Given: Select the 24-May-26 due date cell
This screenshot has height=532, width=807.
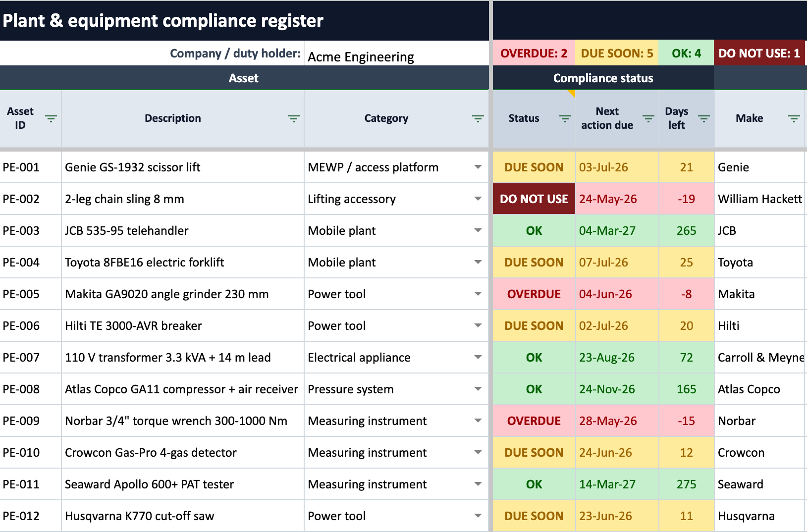Looking at the screenshot, I should pyautogui.click(x=617, y=199).
